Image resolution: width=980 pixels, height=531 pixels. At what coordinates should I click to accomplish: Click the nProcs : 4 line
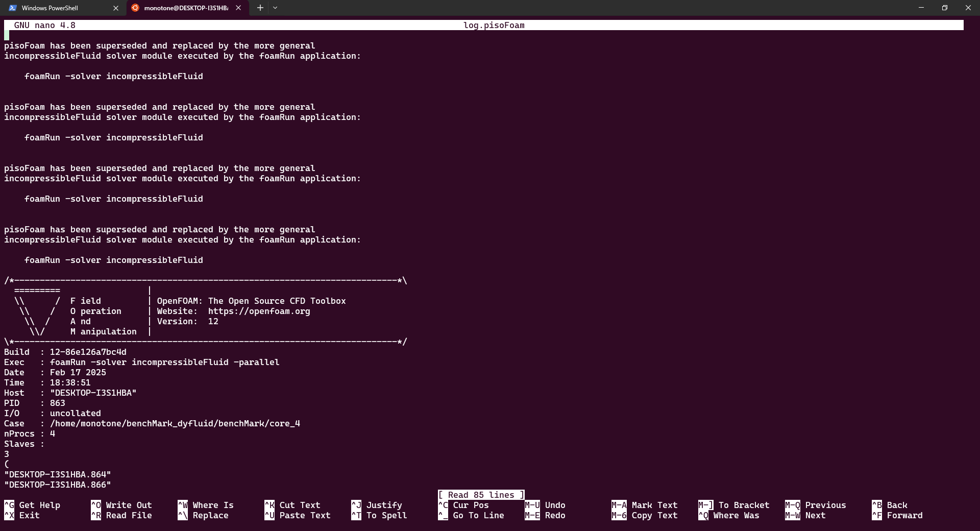(30, 433)
